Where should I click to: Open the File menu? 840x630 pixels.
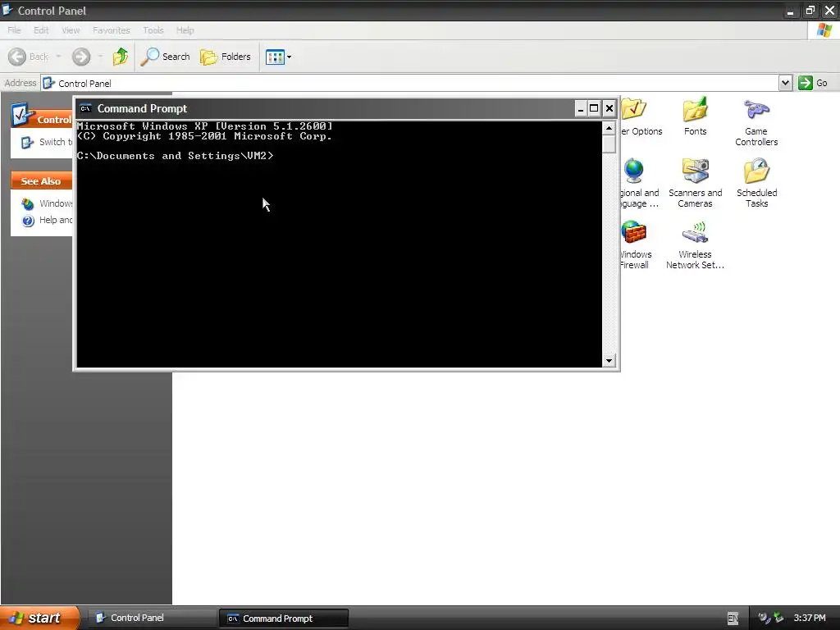click(14, 30)
